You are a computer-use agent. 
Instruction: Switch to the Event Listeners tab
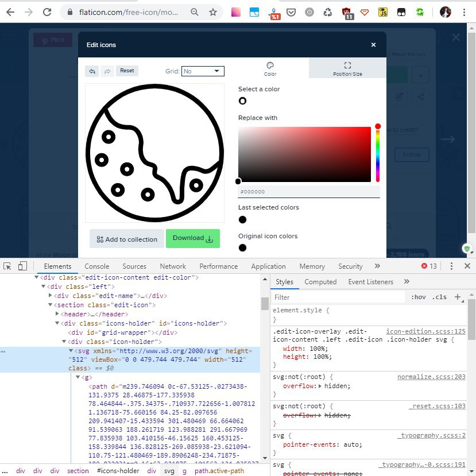[371, 282]
